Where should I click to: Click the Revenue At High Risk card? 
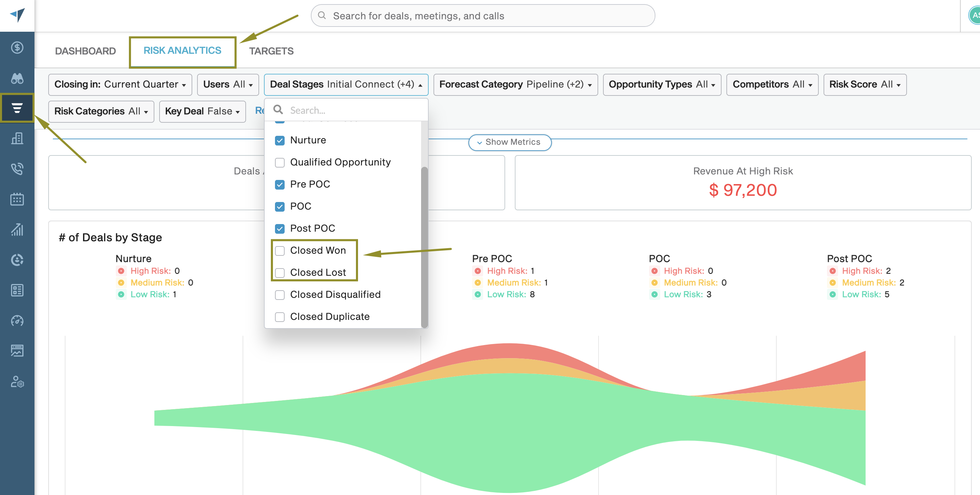point(743,183)
